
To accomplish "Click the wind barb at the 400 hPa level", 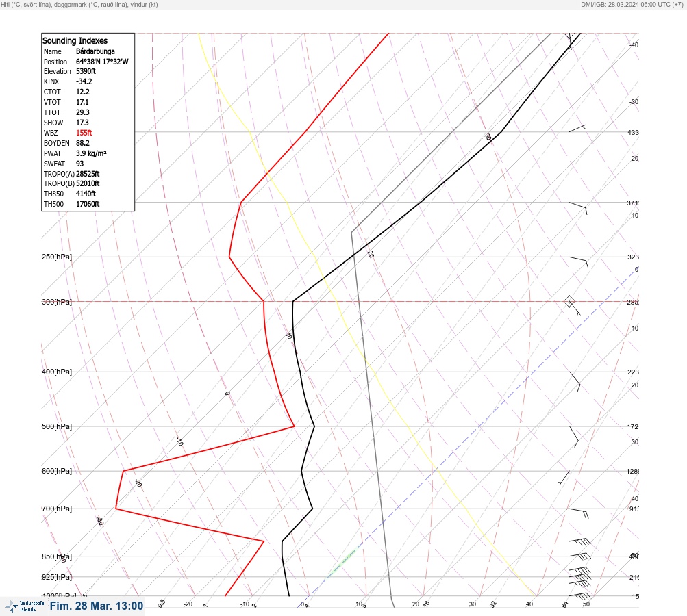I will pos(575,381).
